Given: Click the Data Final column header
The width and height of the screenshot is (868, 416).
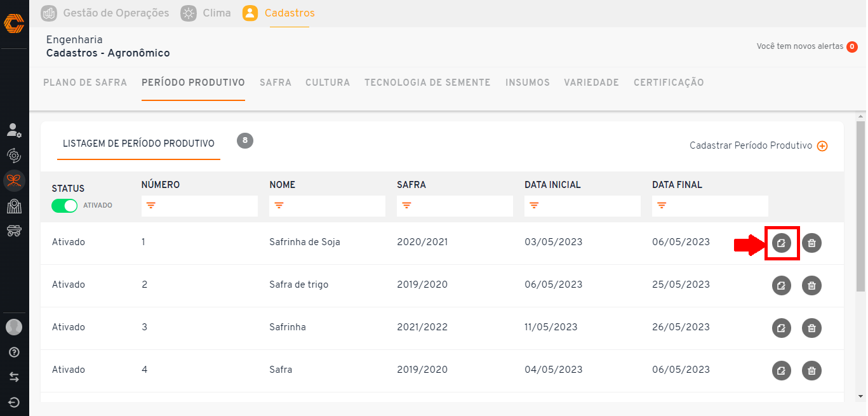Looking at the screenshot, I should pos(677,185).
